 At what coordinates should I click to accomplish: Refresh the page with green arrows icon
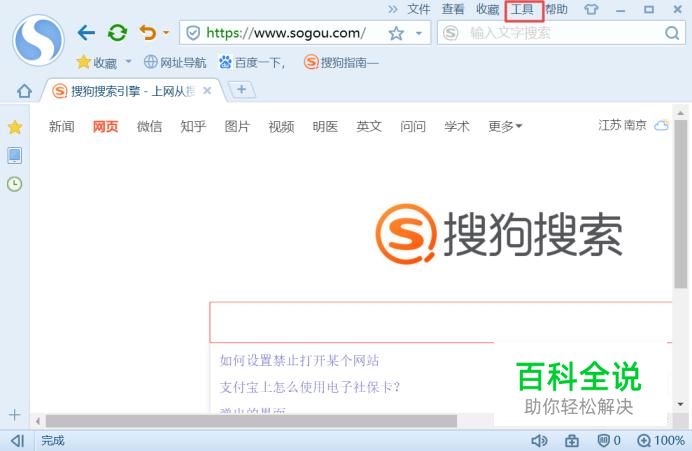(117, 33)
